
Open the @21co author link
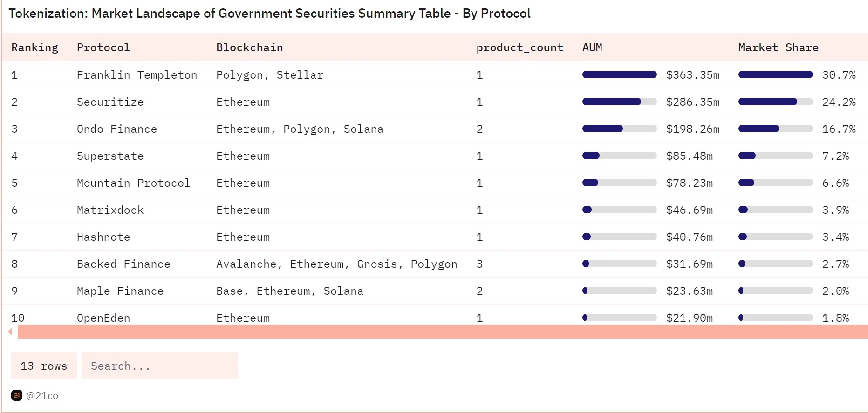pyautogui.click(x=42, y=396)
